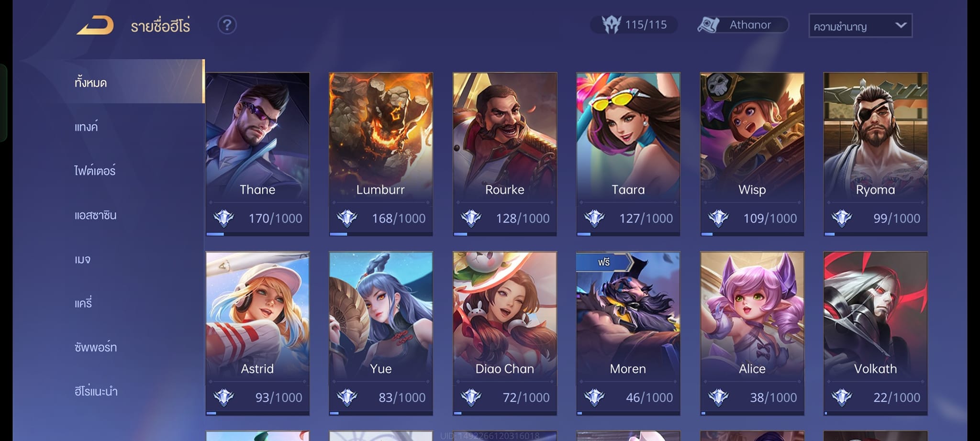Tap Ryoma's proficiency badge icon

842,219
